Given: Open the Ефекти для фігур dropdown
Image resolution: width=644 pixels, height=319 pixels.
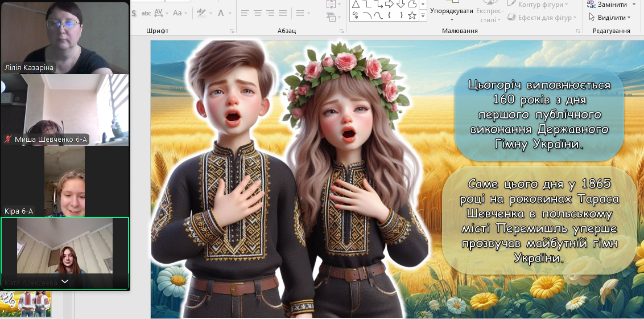Looking at the screenshot, I should coord(542,18).
